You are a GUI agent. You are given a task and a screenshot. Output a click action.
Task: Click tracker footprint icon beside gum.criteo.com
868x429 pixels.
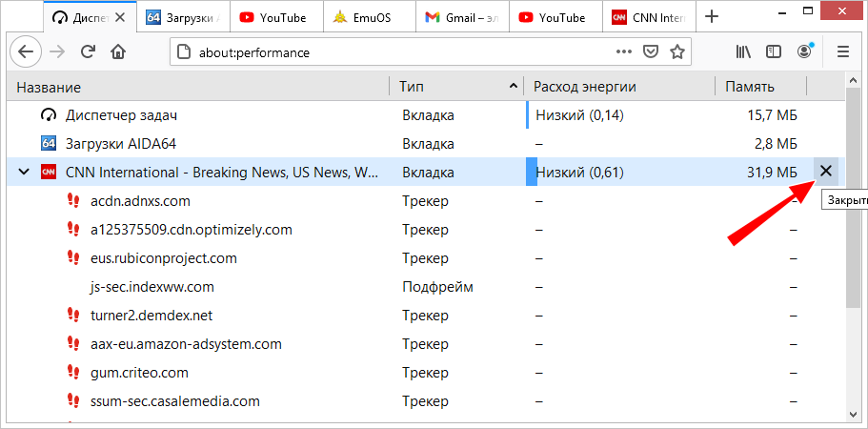click(x=73, y=373)
